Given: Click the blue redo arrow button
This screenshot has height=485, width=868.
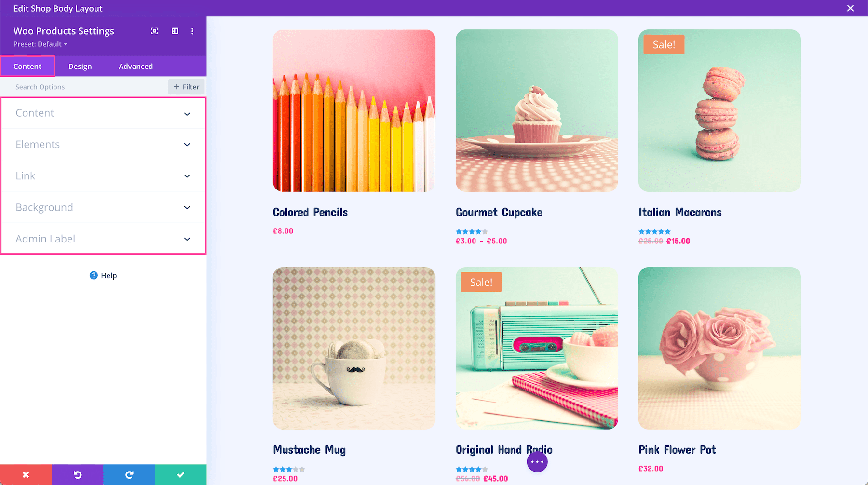Looking at the screenshot, I should [x=129, y=475].
